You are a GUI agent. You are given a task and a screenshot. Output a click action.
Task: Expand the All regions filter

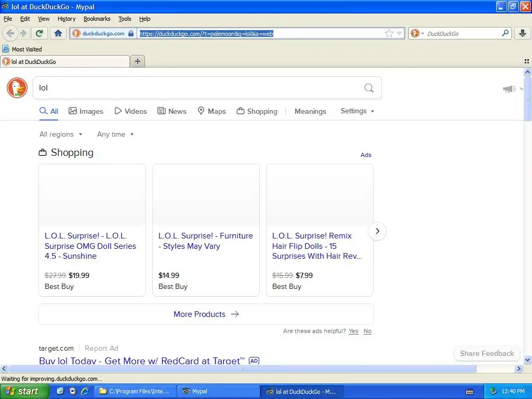tap(61, 135)
